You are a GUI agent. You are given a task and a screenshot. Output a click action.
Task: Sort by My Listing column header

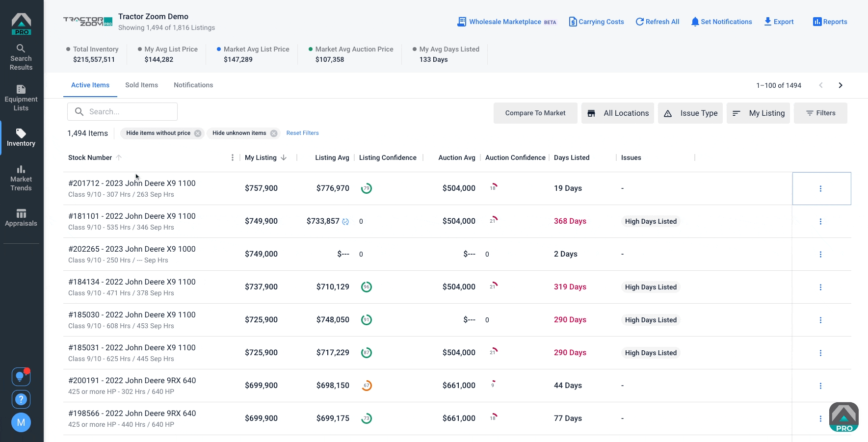[261, 157]
